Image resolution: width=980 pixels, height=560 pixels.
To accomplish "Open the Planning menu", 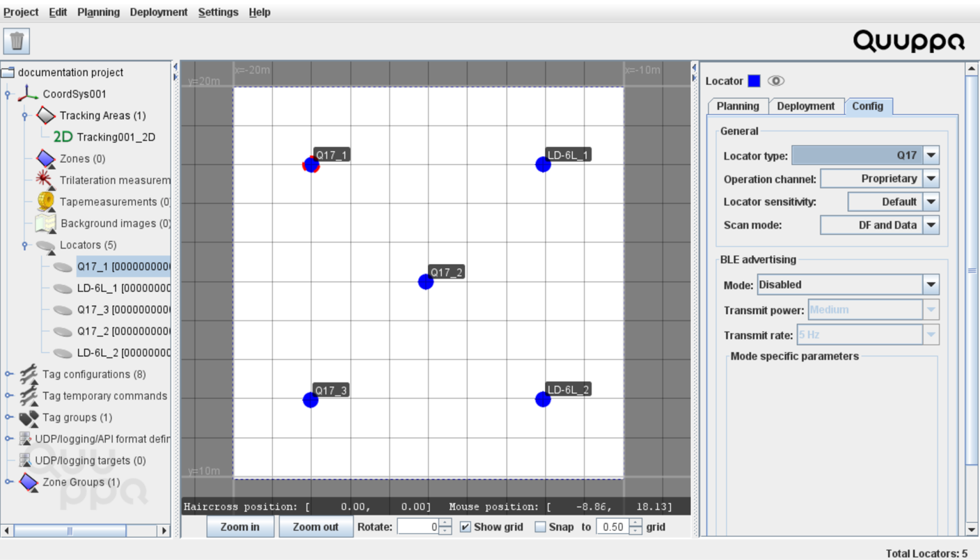I will [x=98, y=12].
